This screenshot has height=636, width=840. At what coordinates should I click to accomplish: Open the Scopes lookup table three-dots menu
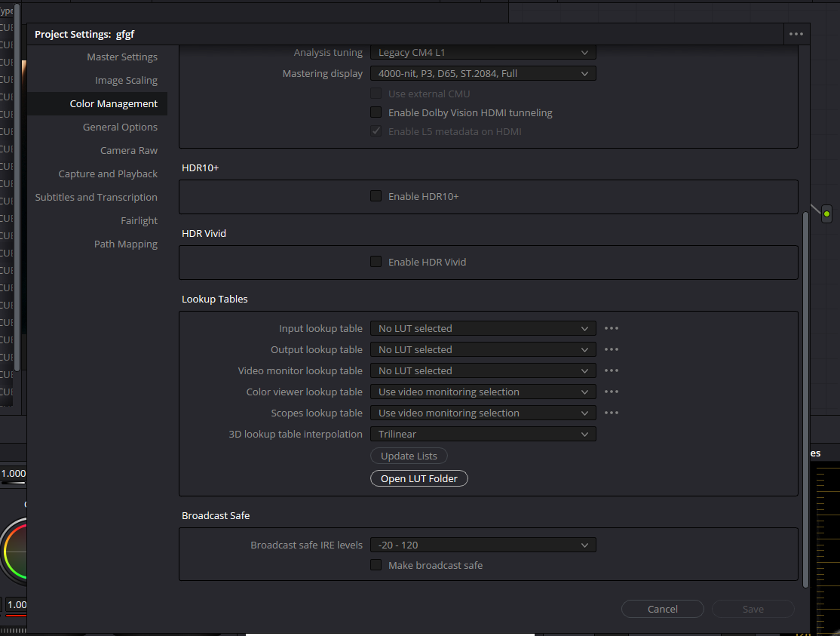point(612,413)
